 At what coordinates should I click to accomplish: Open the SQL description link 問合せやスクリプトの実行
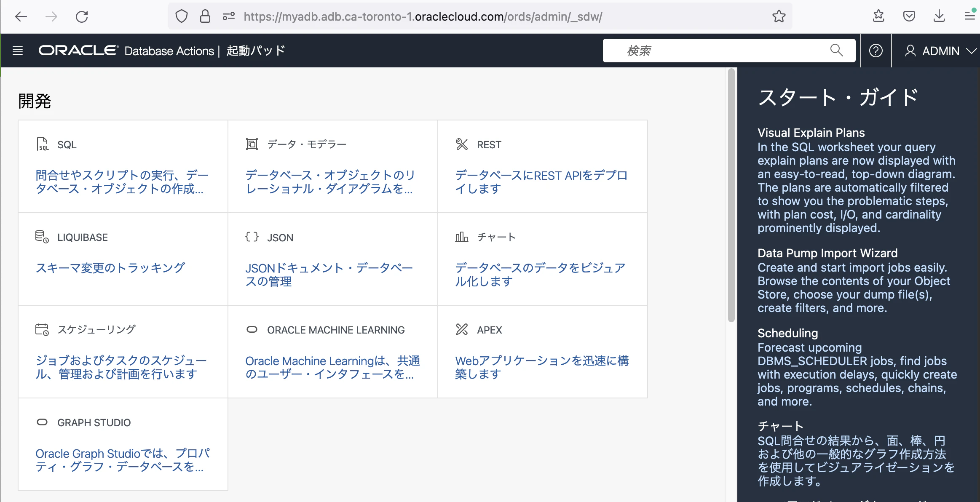point(122,182)
